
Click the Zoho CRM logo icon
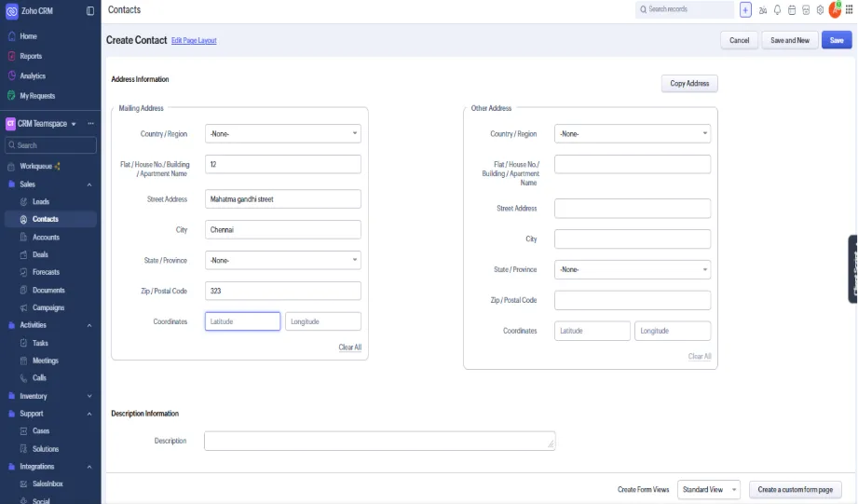click(x=11, y=11)
